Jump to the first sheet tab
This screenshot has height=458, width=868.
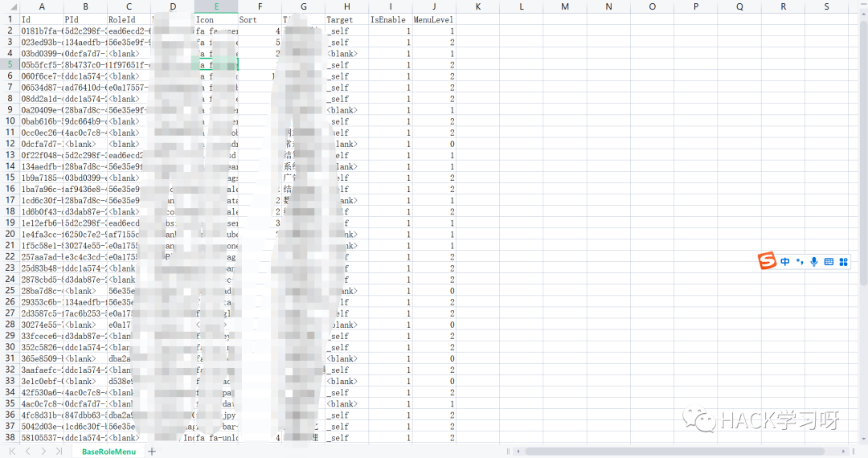pos(12,452)
